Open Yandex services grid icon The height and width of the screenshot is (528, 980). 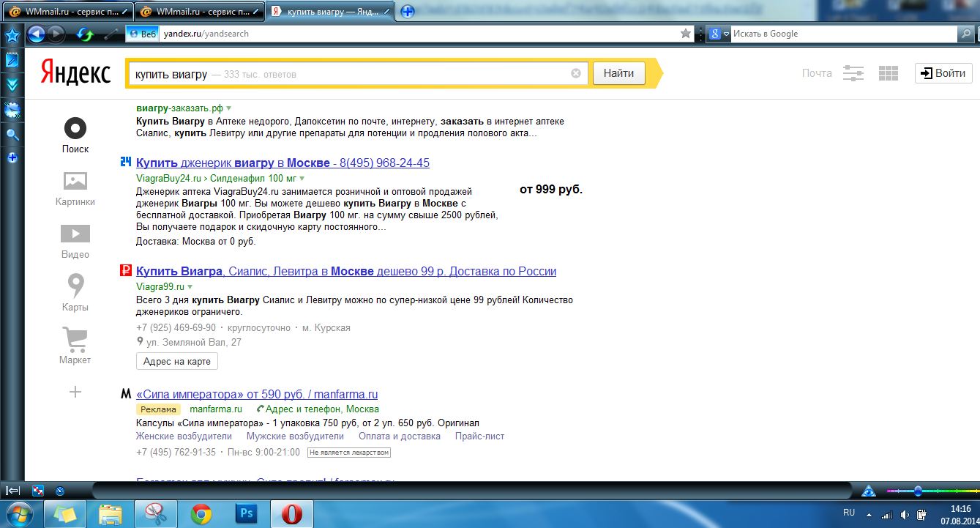(x=888, y=73)
